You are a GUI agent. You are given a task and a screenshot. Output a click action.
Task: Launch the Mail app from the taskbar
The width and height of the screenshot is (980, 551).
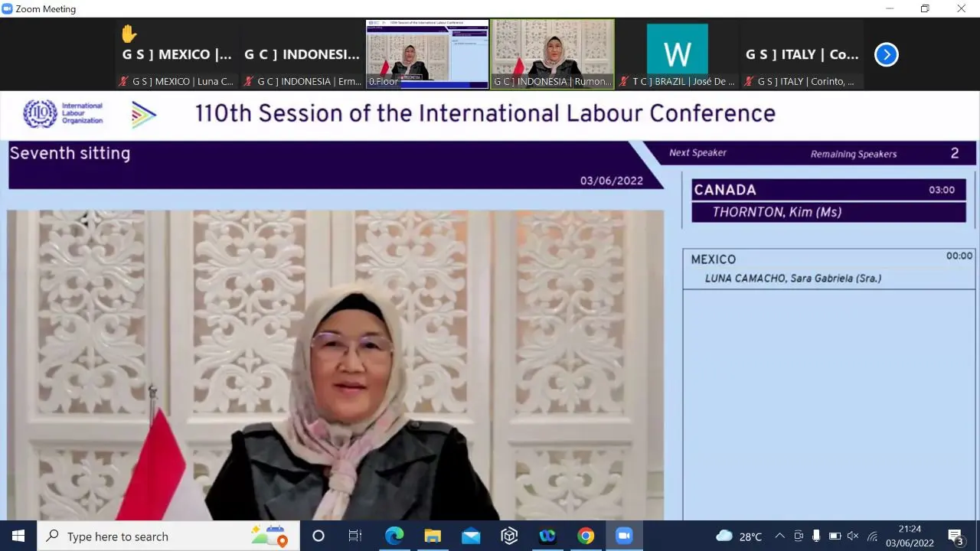[471, 536]
